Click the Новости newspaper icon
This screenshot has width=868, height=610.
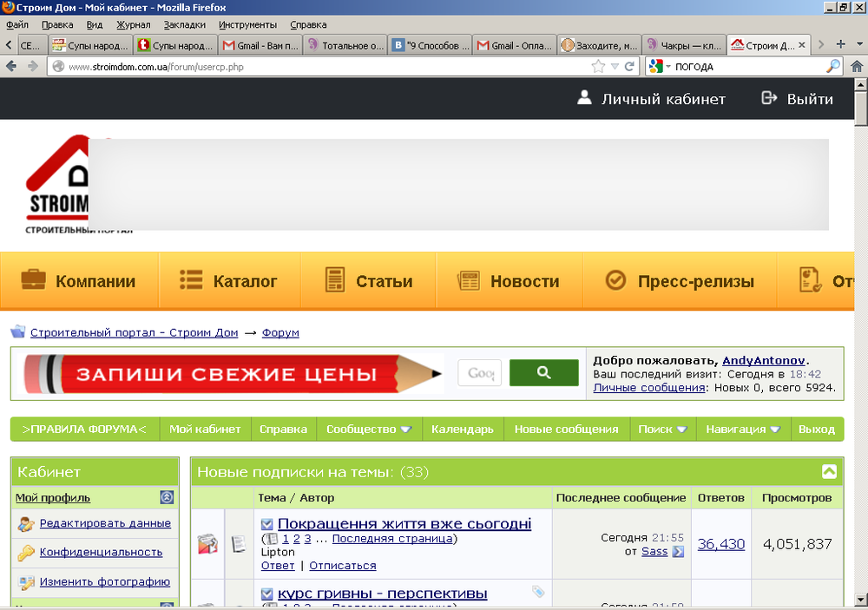pyautogui.click(x=469, y=280)
